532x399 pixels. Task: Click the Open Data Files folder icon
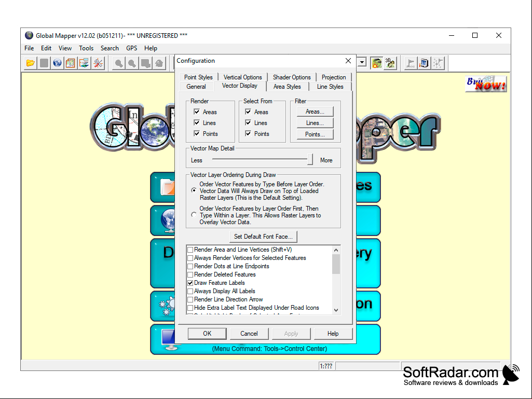[x=31, y=63]
